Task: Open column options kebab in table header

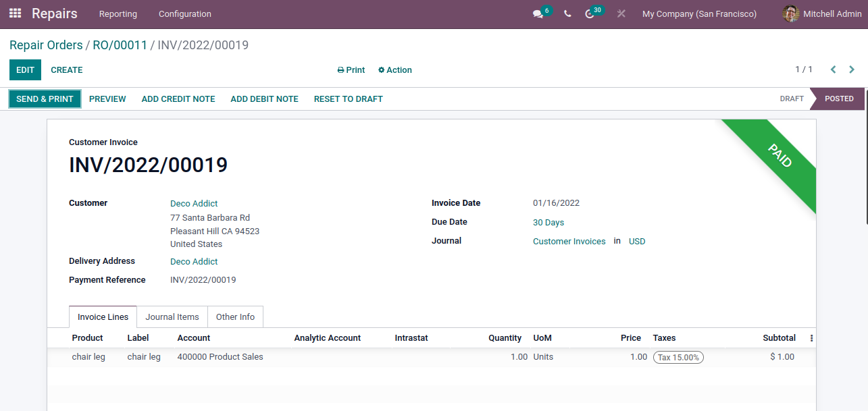Action: tap(811, 338)
